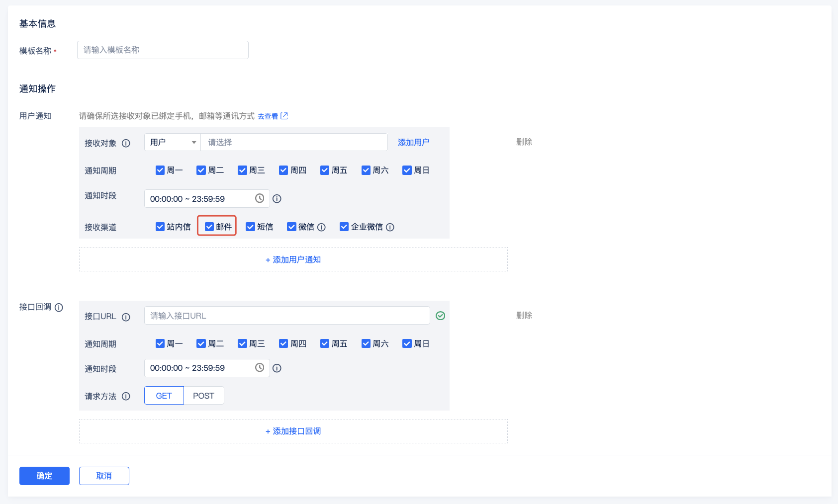Uncheck the 邮件 receiving channel checkbox
The height and width of the screenshot is (504, 838).
tap(209, 227)
